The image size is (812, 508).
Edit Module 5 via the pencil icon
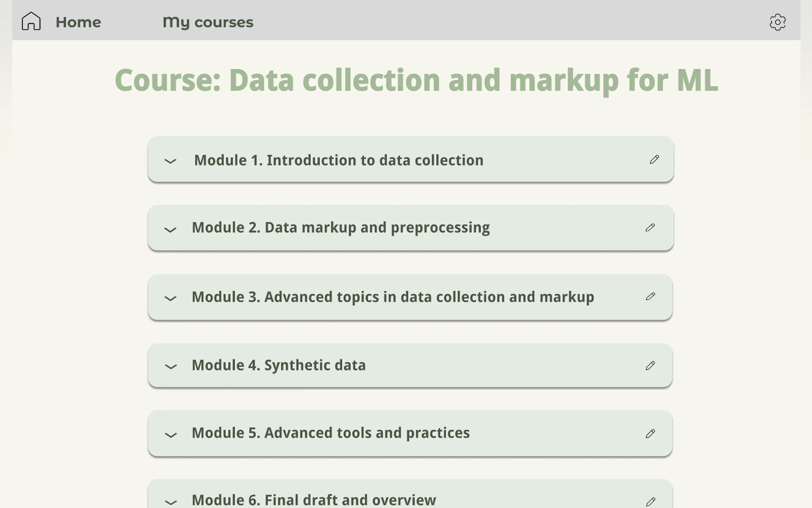[650, 434]
